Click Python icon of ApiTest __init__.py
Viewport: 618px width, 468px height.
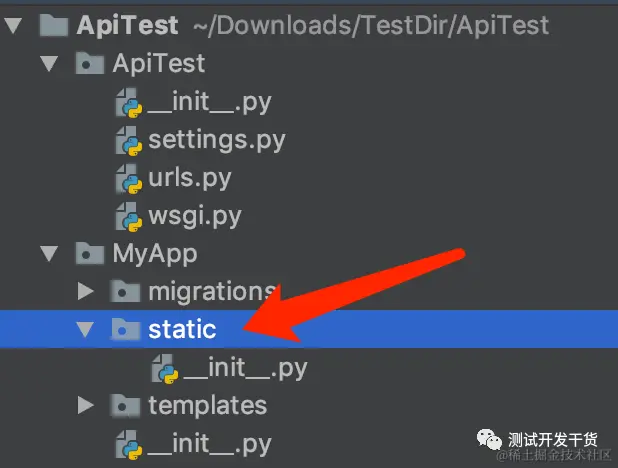[x=128, y=103]
